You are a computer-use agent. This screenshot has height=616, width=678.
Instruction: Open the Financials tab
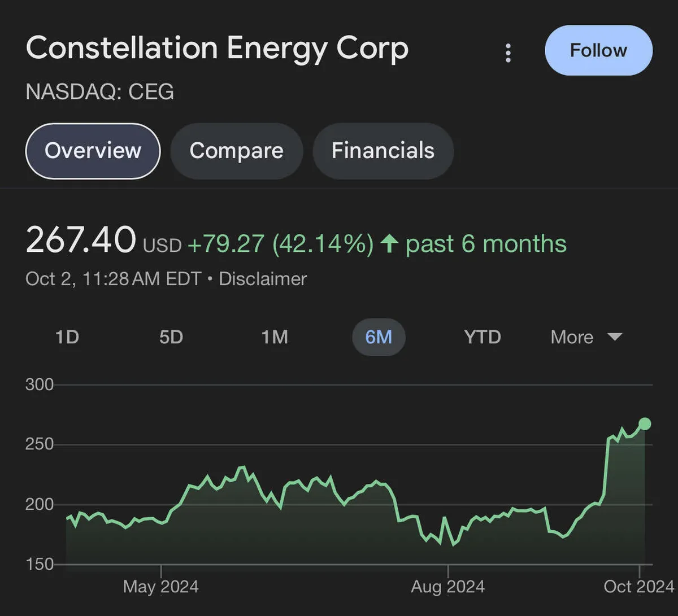click(383, 151)
